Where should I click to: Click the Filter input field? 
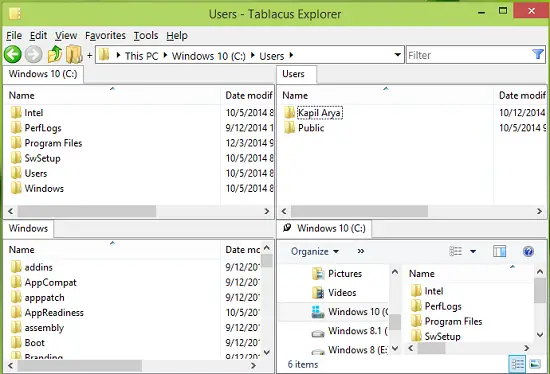coord(469,55)
